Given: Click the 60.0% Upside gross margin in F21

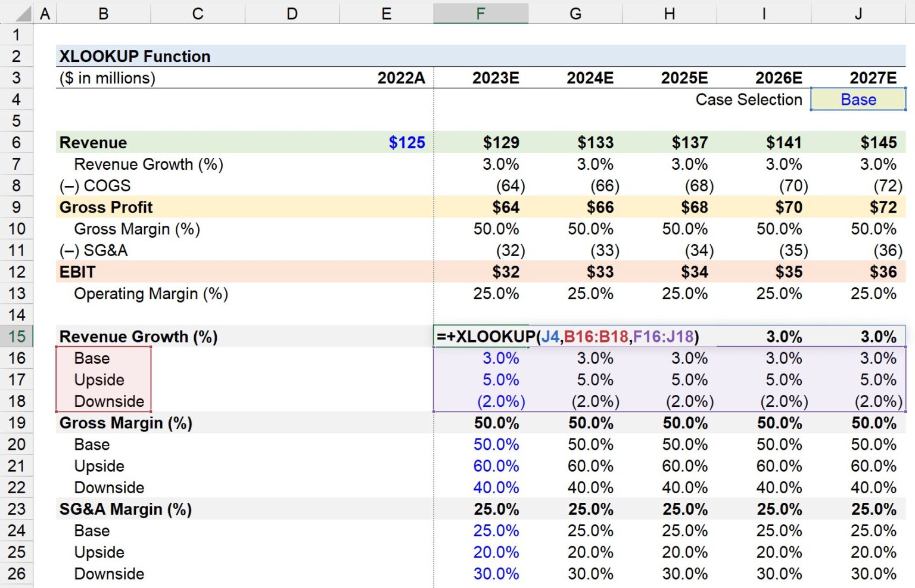Looking at the screenshot, I should (496, 466).
